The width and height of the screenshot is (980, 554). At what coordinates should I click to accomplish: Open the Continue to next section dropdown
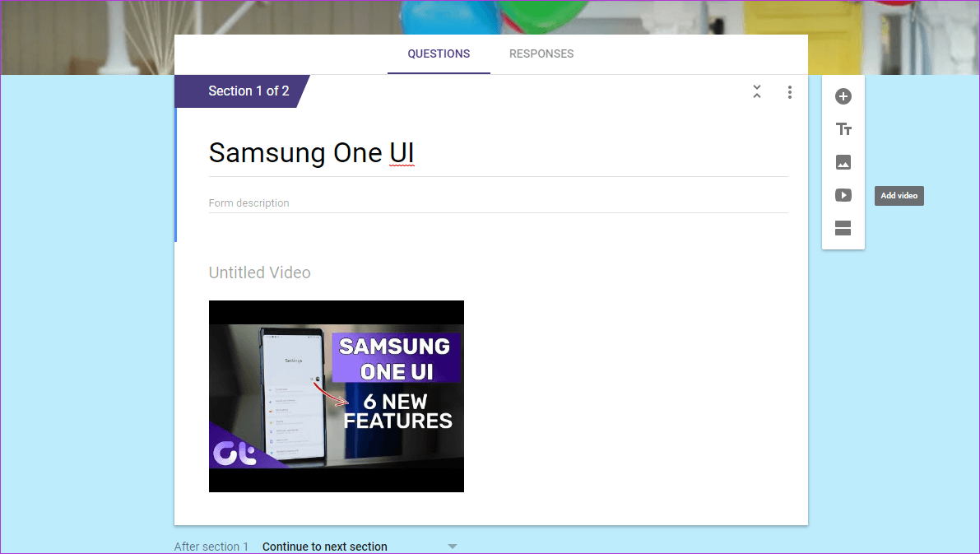click(360, 547)
